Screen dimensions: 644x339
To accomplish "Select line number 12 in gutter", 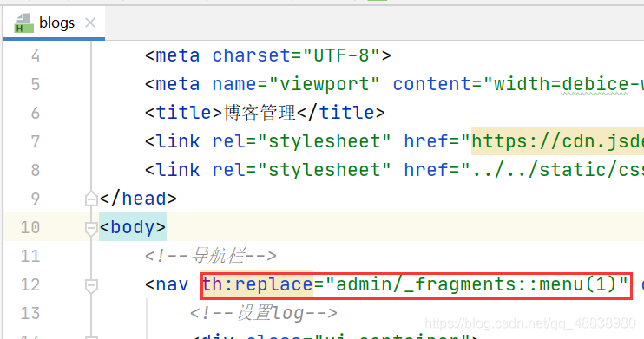I will coord(30,284).
